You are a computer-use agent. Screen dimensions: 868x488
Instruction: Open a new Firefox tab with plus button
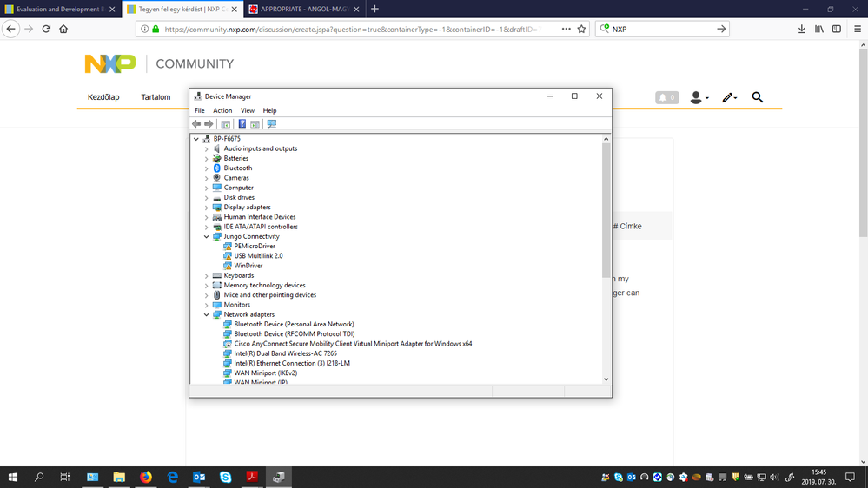(374, 9)
